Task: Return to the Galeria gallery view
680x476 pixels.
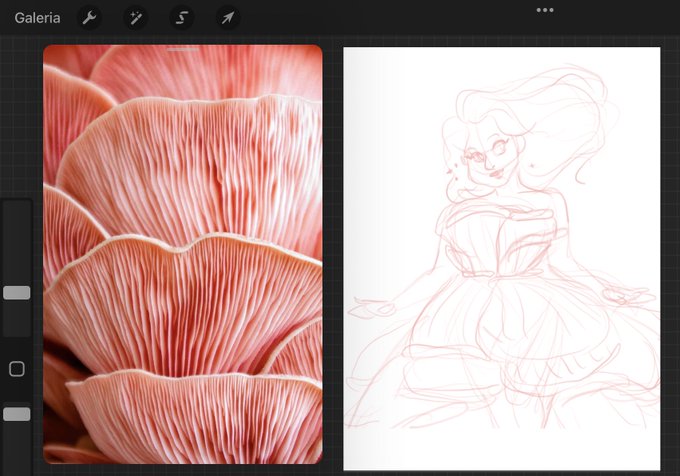Action: [x=37, y=18]
